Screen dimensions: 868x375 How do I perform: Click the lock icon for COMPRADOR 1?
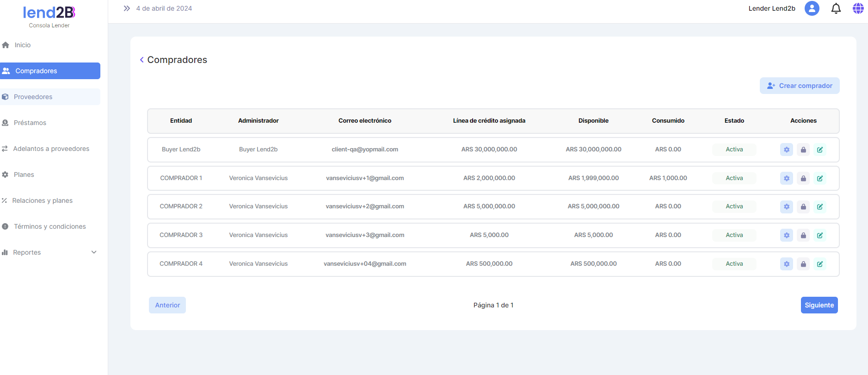coord(803,178)
